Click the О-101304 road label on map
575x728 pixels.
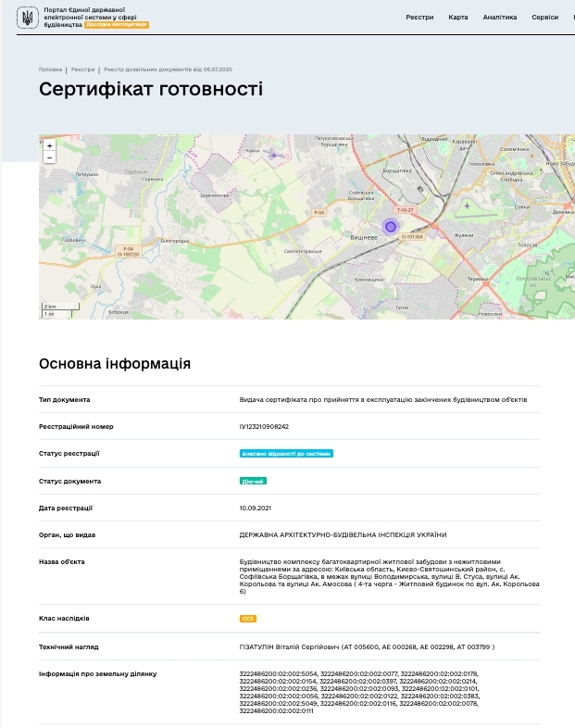click(x=412, y=237)
